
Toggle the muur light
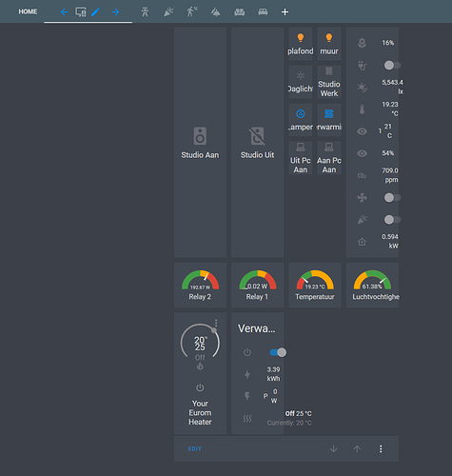coord(329,44)
